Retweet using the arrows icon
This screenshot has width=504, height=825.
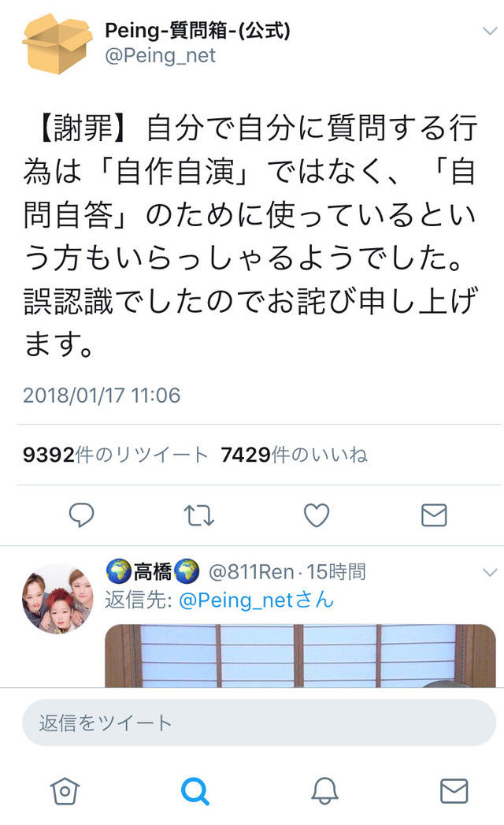click(x=199, y=515)
